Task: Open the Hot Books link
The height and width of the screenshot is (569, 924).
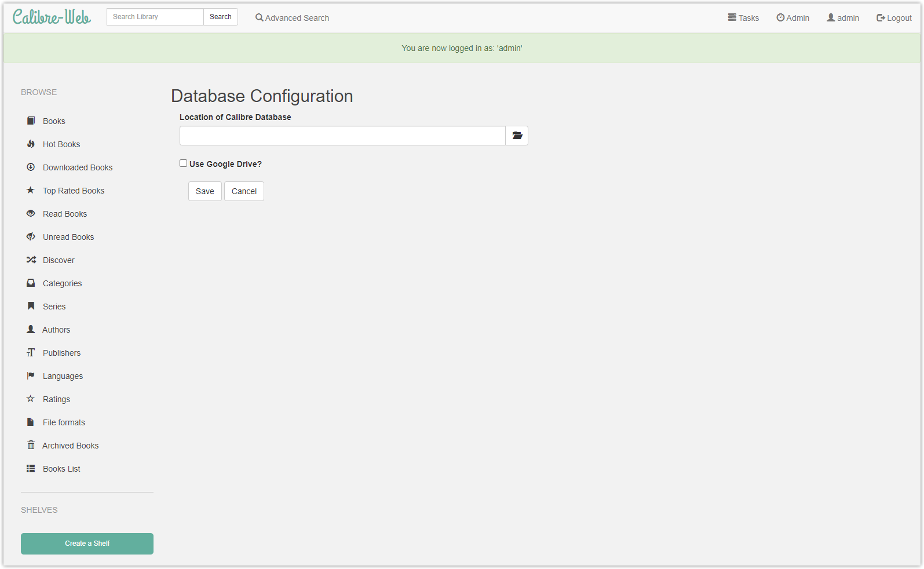Action: 61,144
